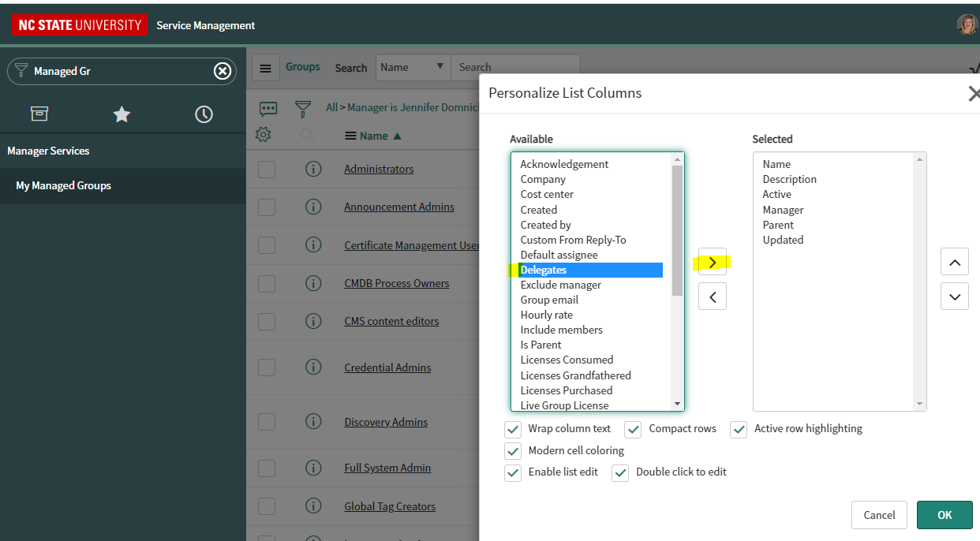Select Delegates in the Available list
Viewport: 980px width, 541px height.
[544, 270]
